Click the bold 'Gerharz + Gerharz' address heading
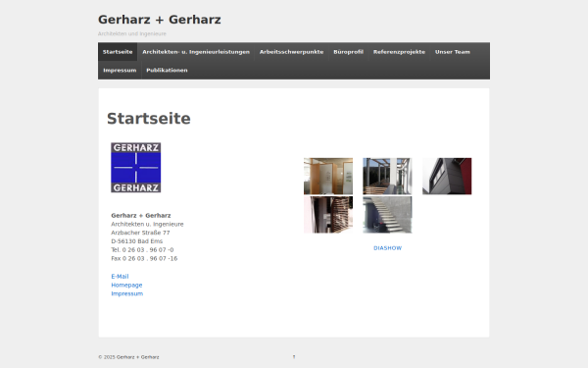This screenshot has width=588, height=368. point(141,216)
